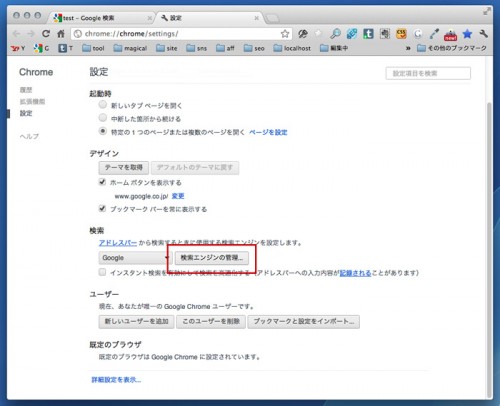Open the Tumblr 'T' bookmark
Image resolution: width=500 pixels, height=406 pixels.
click(x=66, y=48)
